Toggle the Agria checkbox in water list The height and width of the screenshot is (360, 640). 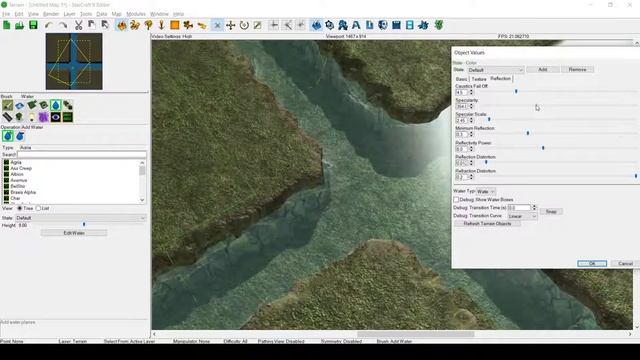(7, 162)
